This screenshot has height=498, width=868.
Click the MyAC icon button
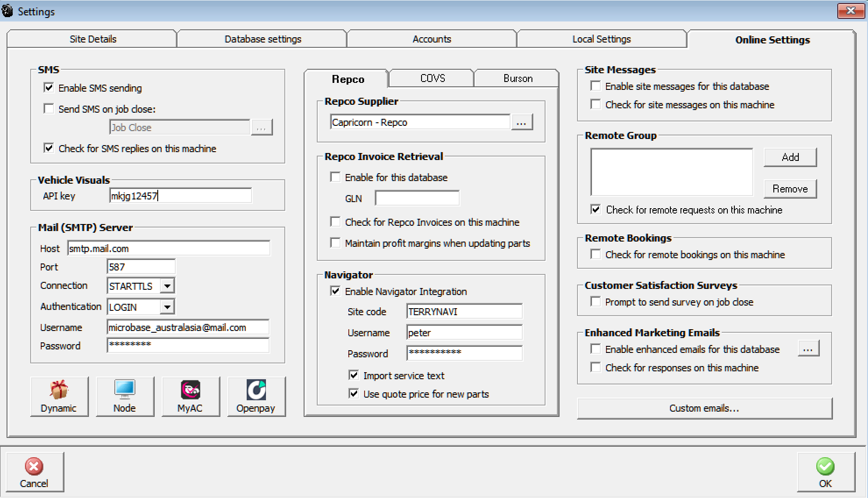coord(190,396)
